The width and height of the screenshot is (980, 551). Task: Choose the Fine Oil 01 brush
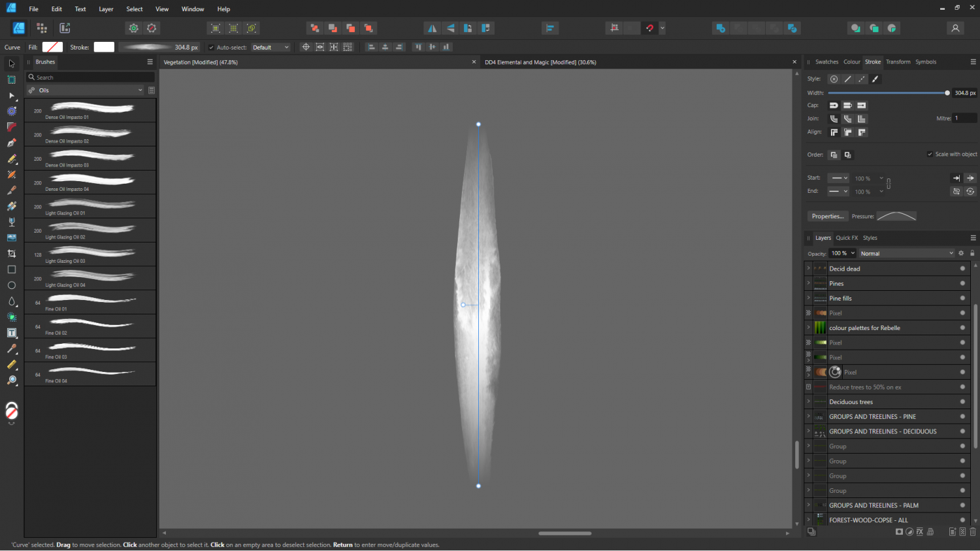pos(90,303)
